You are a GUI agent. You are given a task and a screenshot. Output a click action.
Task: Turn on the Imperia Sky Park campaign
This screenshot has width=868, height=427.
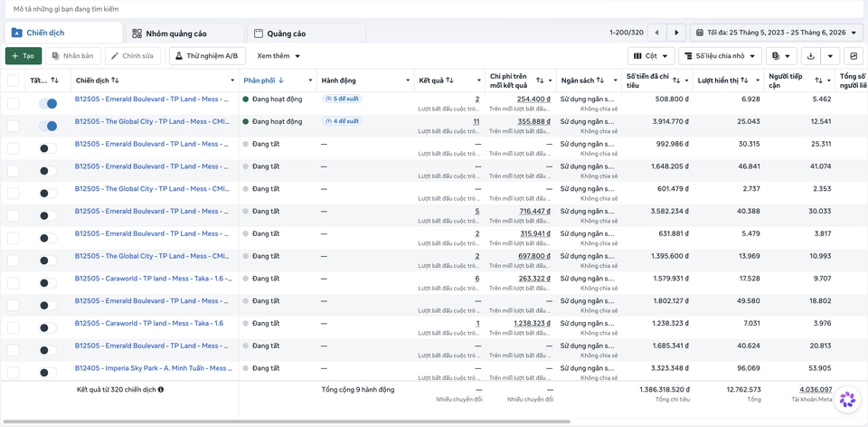[x=48, y=373]
